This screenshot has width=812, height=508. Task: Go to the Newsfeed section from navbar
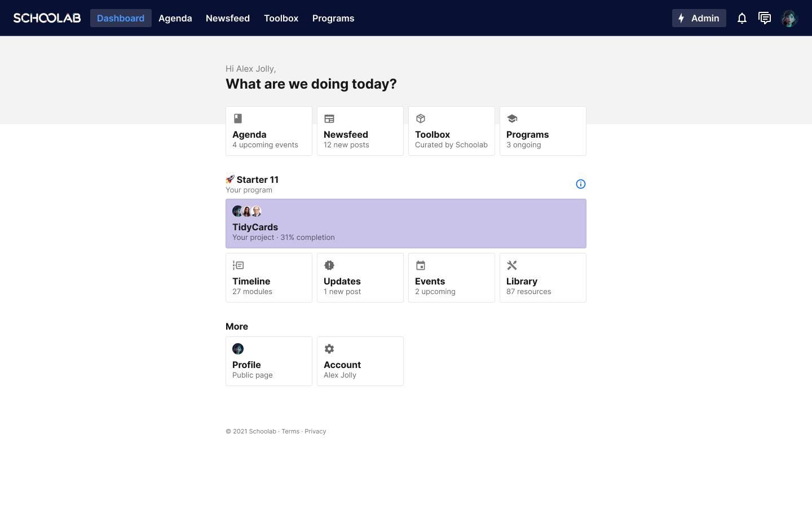[x=227, y=18]
